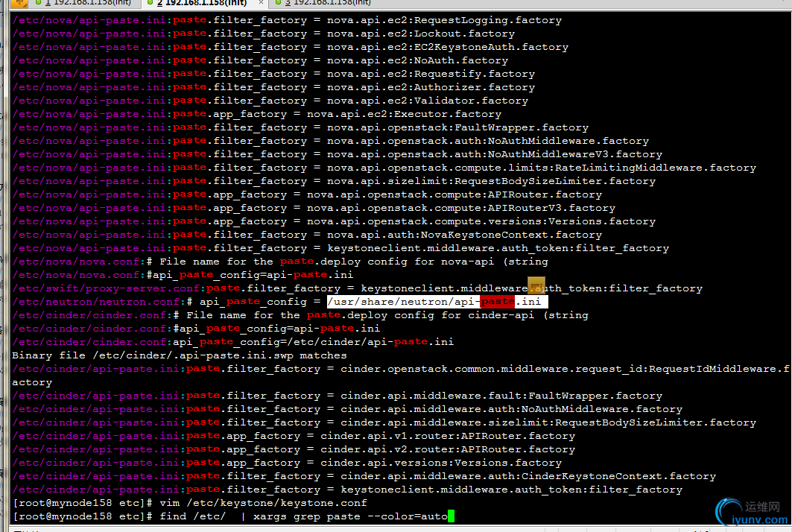Click the nova.api.ec2:Executor.factory line

click(x=256, y=114)
